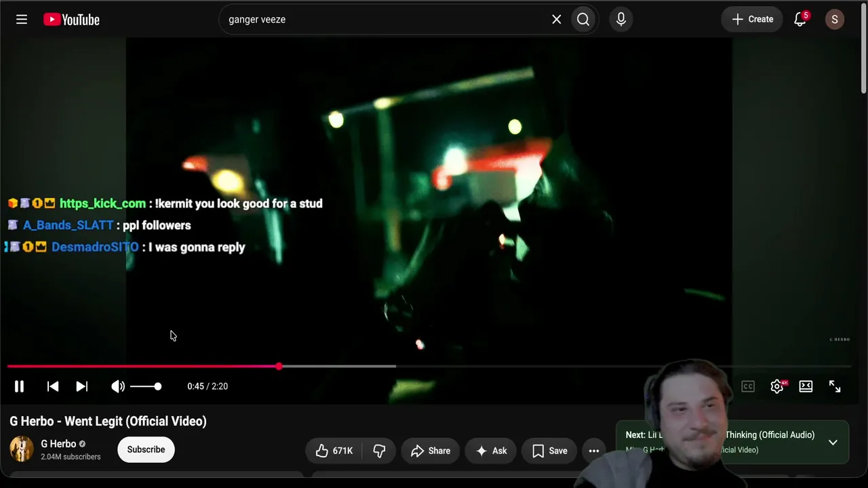Seek on the red video progress bar
Viewport: 868px width, 488px height.
point(429,367)
